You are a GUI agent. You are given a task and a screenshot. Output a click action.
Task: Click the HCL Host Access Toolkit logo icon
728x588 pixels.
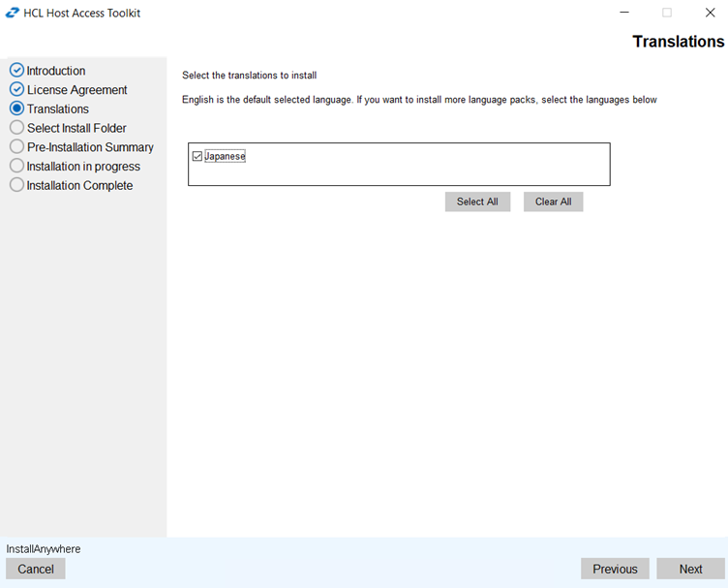13,13
